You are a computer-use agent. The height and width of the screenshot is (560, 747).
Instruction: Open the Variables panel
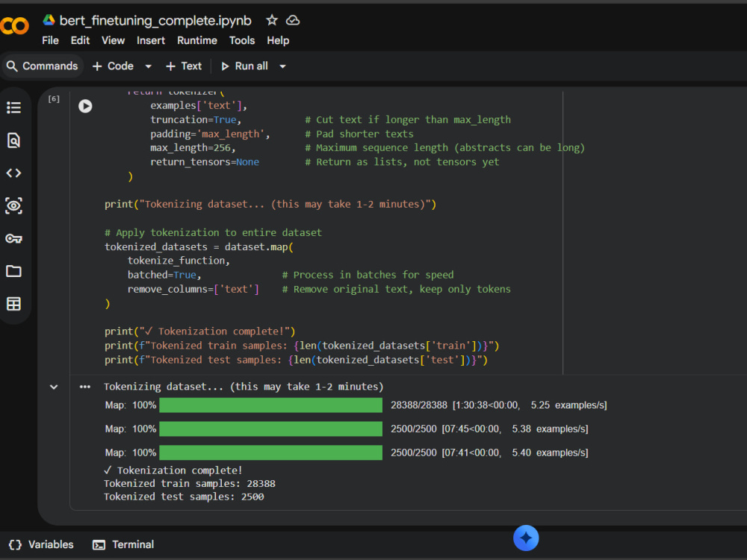(41, 545)
